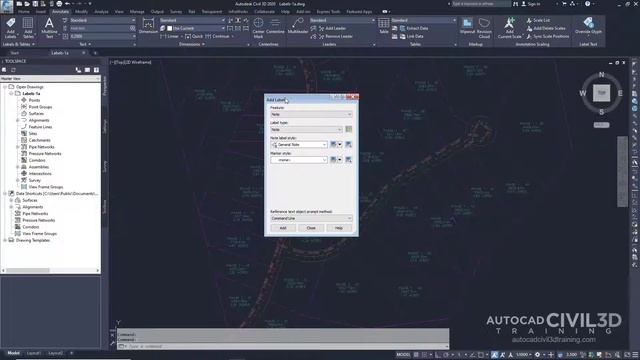640x360 pixels.
Task: Click the Add button in Add Labels dialog
Action: [283, 228]
